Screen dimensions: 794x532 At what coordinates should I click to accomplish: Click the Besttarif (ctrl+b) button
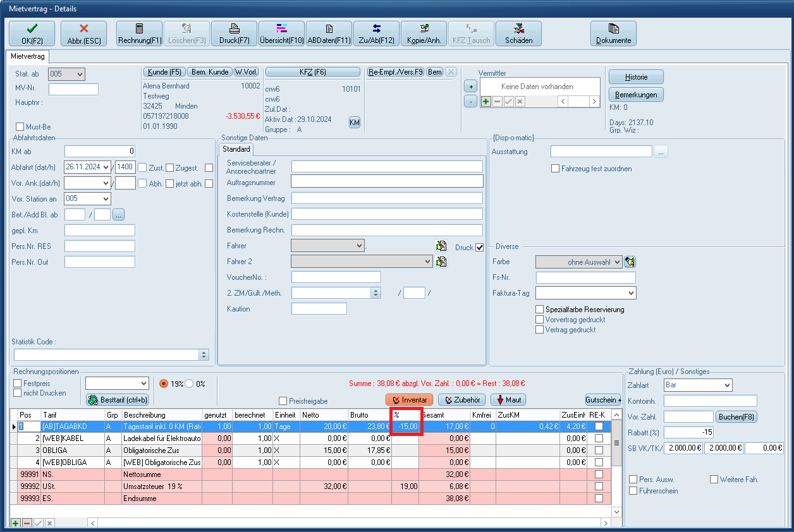118,399
